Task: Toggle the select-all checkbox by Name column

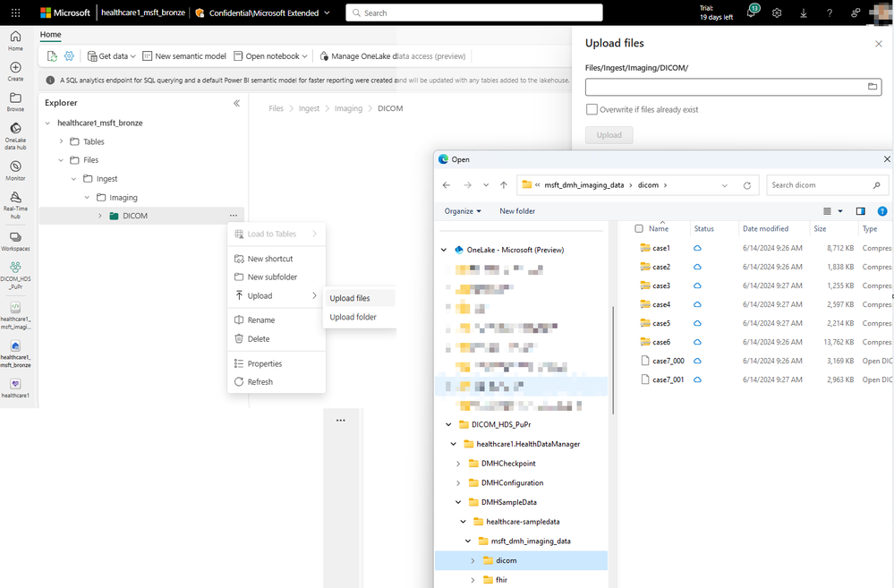Action: point(639,229)
